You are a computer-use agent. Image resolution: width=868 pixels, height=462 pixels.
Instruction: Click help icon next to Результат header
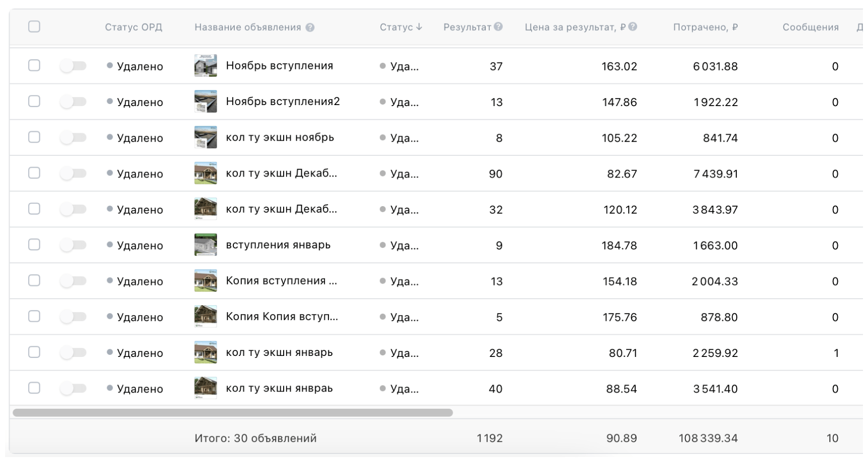coord(498,27)
